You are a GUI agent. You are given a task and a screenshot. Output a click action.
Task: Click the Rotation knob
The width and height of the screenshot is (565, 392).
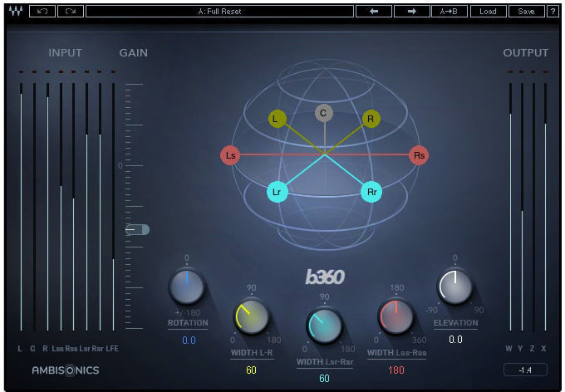(x=187, y=287)
